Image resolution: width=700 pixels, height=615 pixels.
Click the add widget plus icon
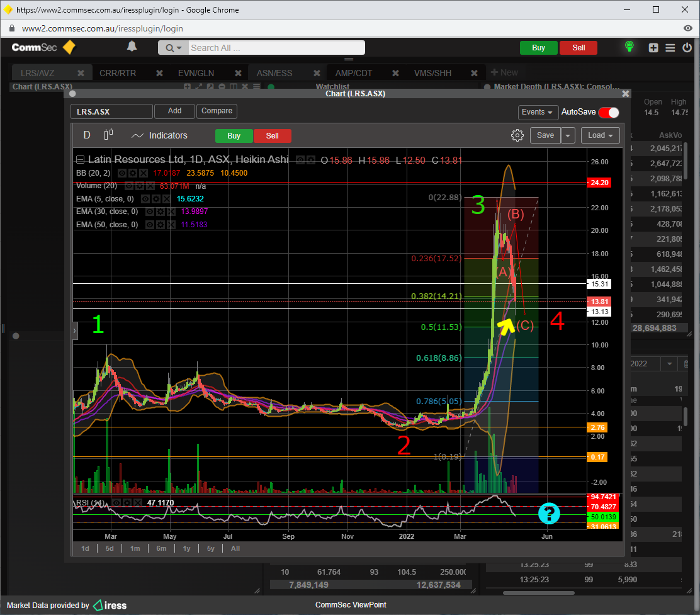(653, 48)
